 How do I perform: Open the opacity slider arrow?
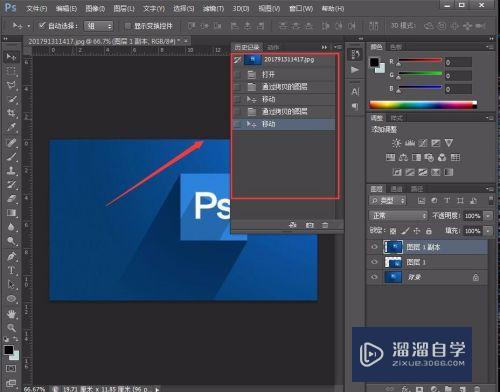[x=488, y=216]
